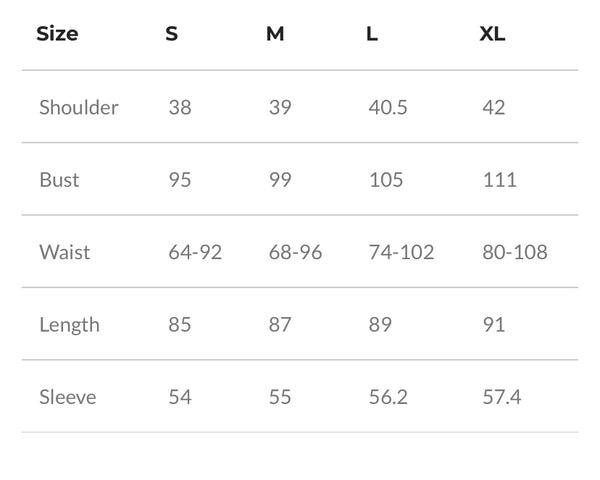Click waist range 68-96 for size M

[x=295, y=252]
